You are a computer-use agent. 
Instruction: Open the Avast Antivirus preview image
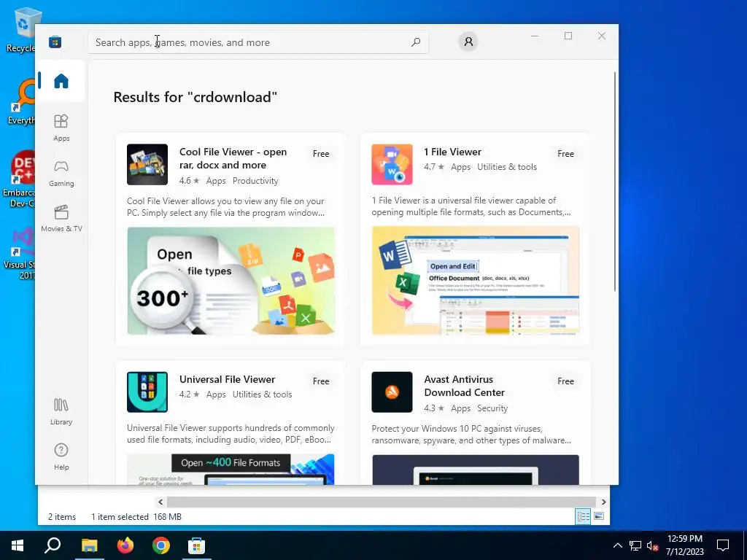pos(476,470)
